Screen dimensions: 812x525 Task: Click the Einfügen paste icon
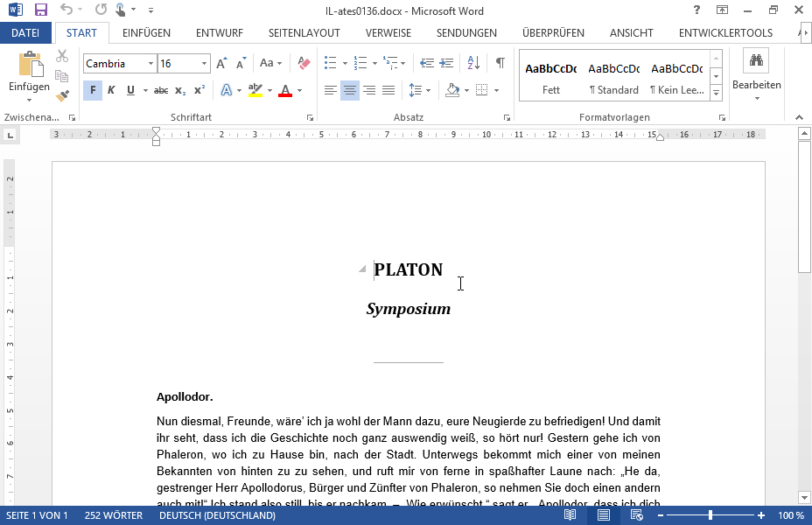click(30, 64)
